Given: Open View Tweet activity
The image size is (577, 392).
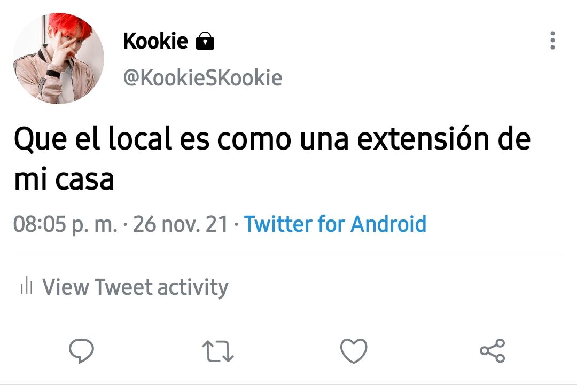Looking at the screenshot, I should tap(135, 287).
